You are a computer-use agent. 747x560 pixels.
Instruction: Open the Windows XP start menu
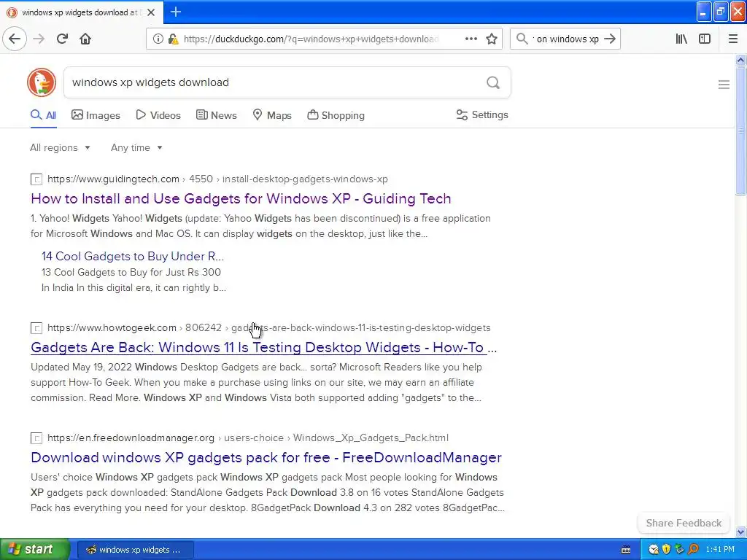coord(35,550)
